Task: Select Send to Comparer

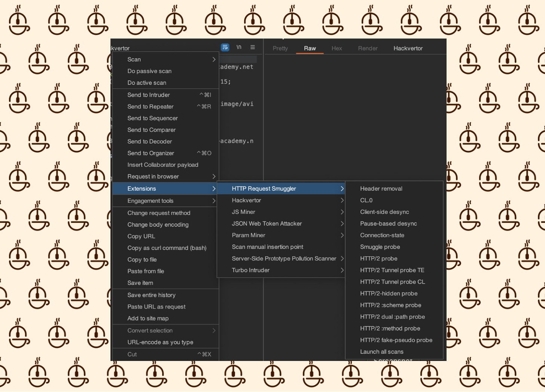Action: click(166, 130)
